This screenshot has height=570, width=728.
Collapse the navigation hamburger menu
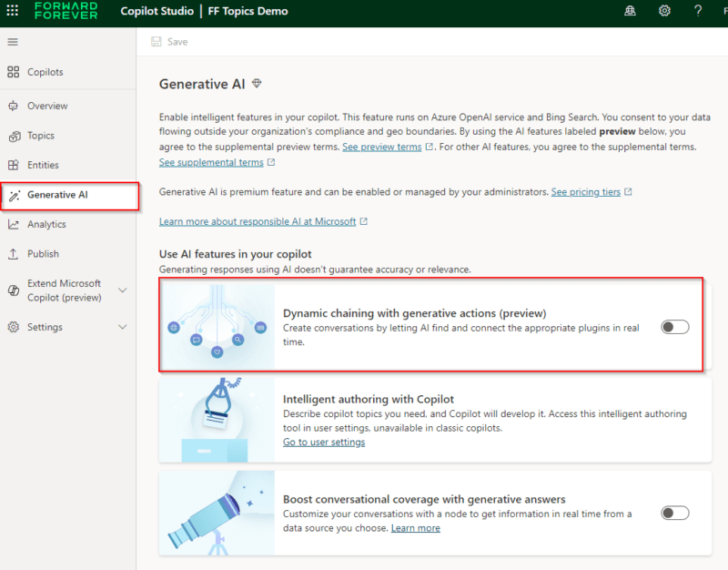click(x=13, y=42)
